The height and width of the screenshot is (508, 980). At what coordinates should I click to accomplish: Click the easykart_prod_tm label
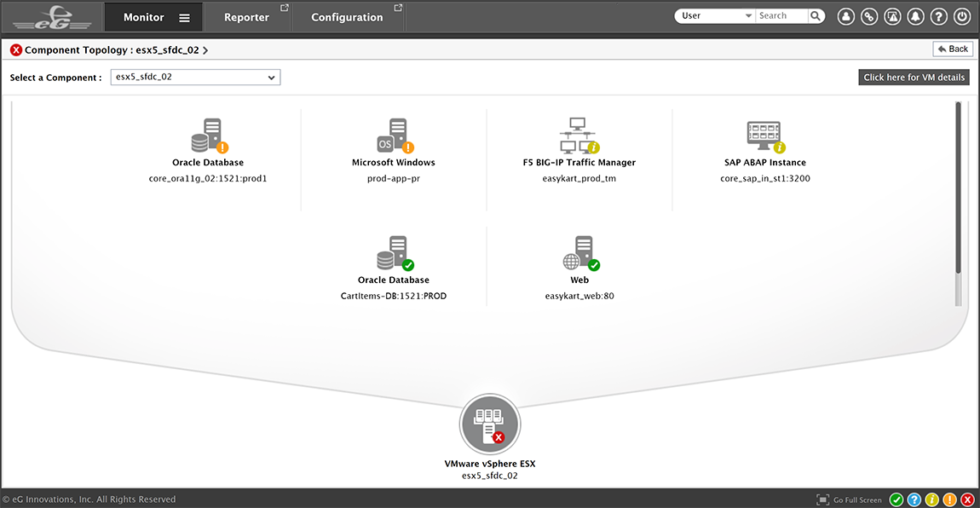pos(579,179)
